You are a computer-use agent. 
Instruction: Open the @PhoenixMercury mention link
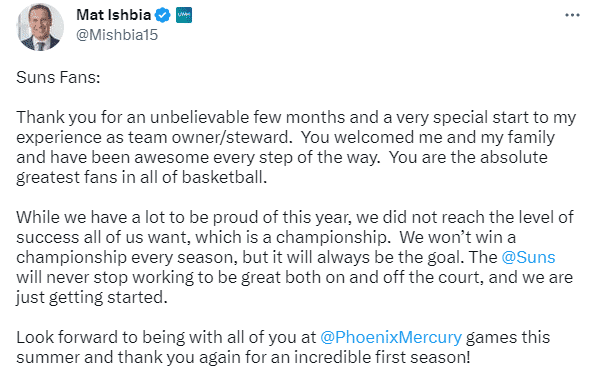point(391,337)
